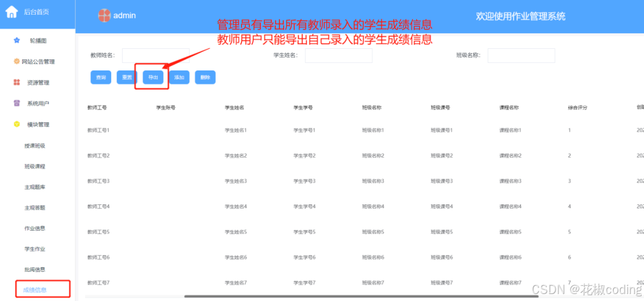Click the horizontal table scrollbar
Viewport: 644px width, 301px height.
[x=361, y=296]
